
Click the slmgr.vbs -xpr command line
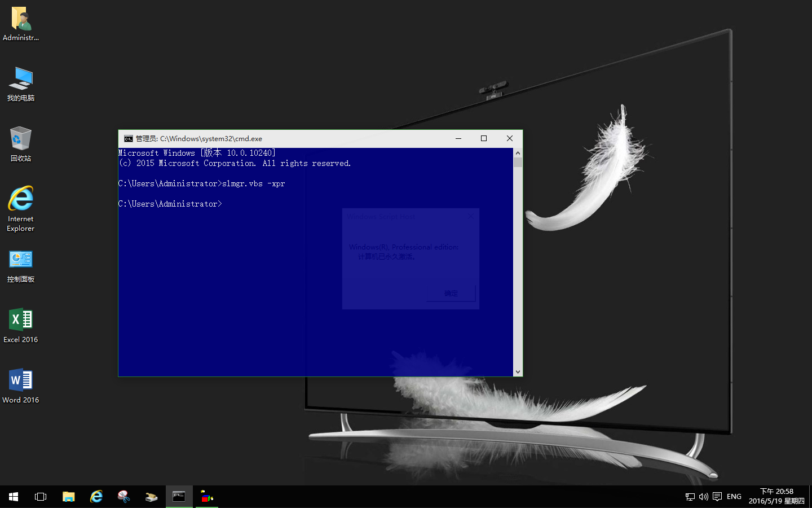202,183
